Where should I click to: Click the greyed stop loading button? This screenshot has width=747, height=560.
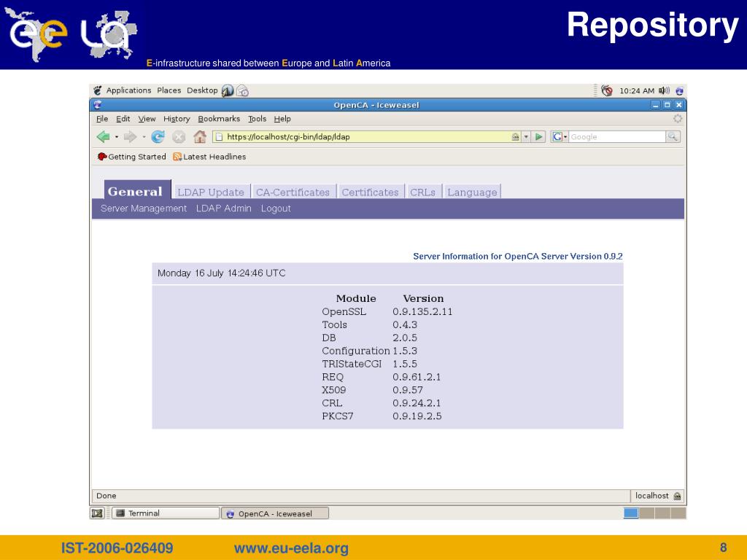tap(179, 137)
